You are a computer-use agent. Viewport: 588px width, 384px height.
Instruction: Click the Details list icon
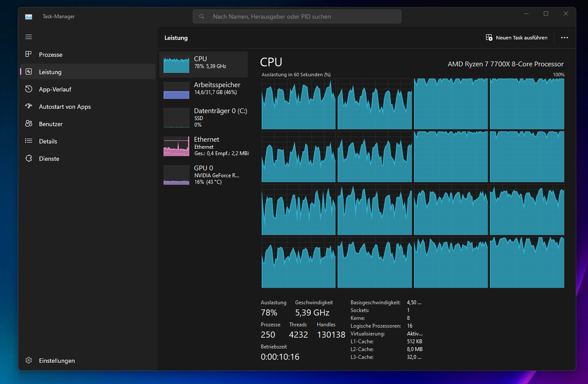(x=29, y=141)
